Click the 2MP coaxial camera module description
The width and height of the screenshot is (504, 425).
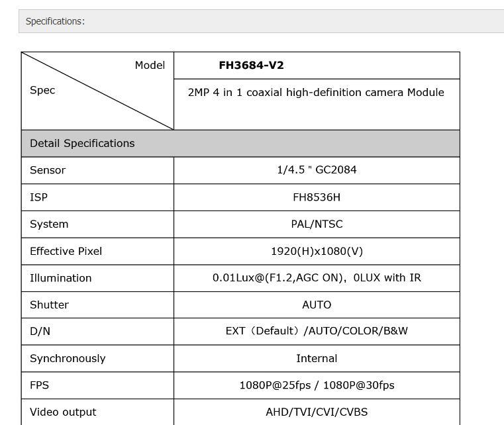tap(316, 92)
